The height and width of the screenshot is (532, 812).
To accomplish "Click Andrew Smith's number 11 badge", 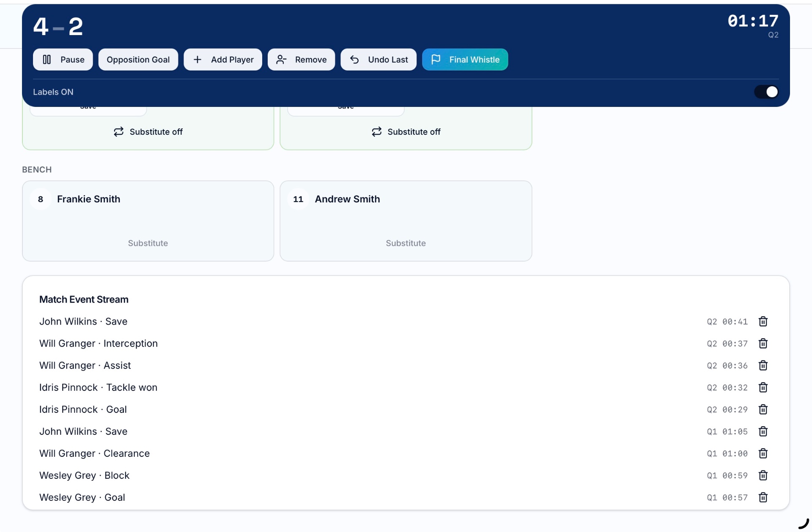I will pyautogui.click(x=298, y=199).
